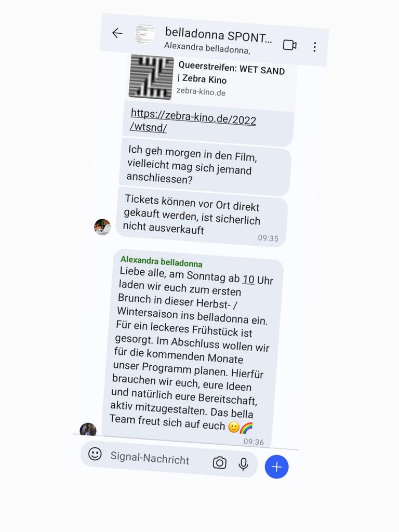The height and width of the screenshot is (532, 399).
Task: Tap the camera icon in message field
Action: pyautogui.click(x=220, y=462)
